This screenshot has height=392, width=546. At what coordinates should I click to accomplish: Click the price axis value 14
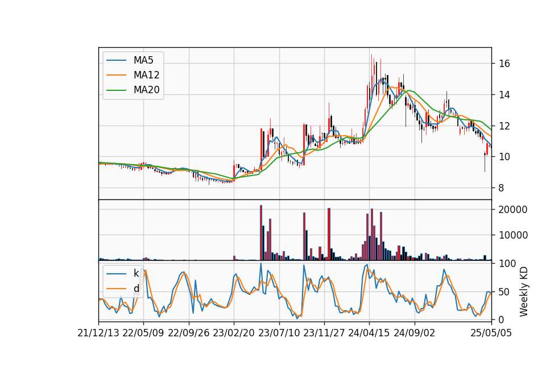click(504, 95)
